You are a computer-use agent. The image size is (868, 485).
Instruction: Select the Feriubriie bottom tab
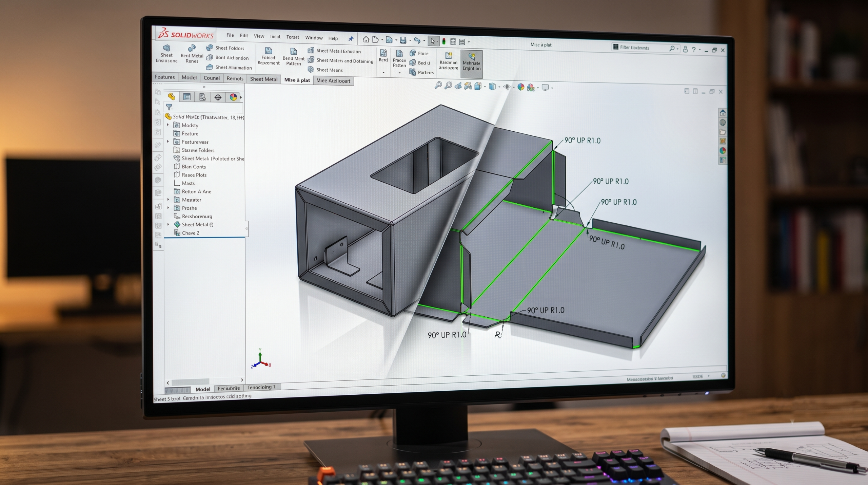229,388
